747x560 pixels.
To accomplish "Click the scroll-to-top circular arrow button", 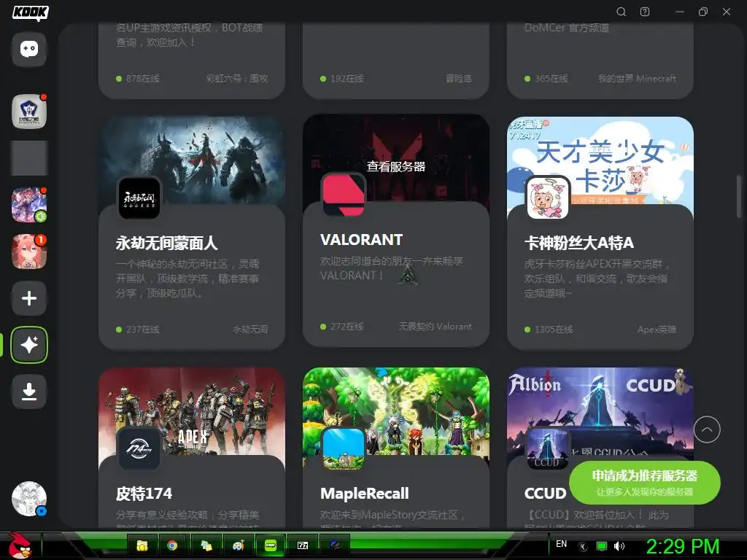I will tap(707, 429).
